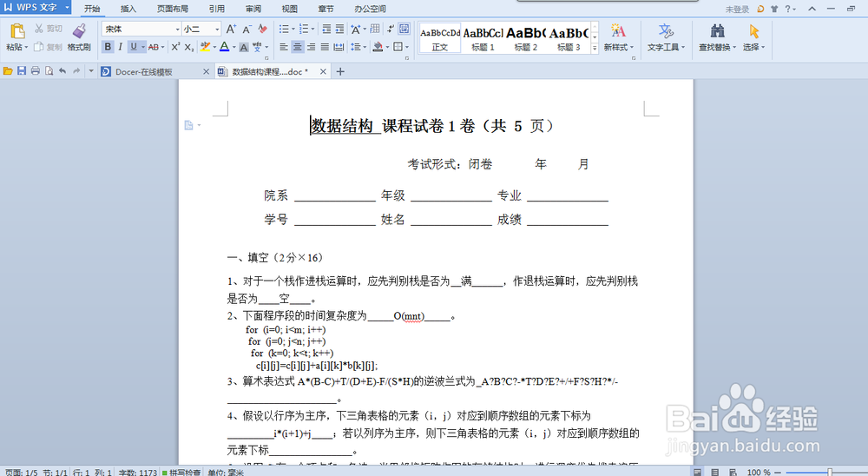868x476 pixels.
Task: Adjust the zoom slider in status bar
Action: [x=830, y=473]
